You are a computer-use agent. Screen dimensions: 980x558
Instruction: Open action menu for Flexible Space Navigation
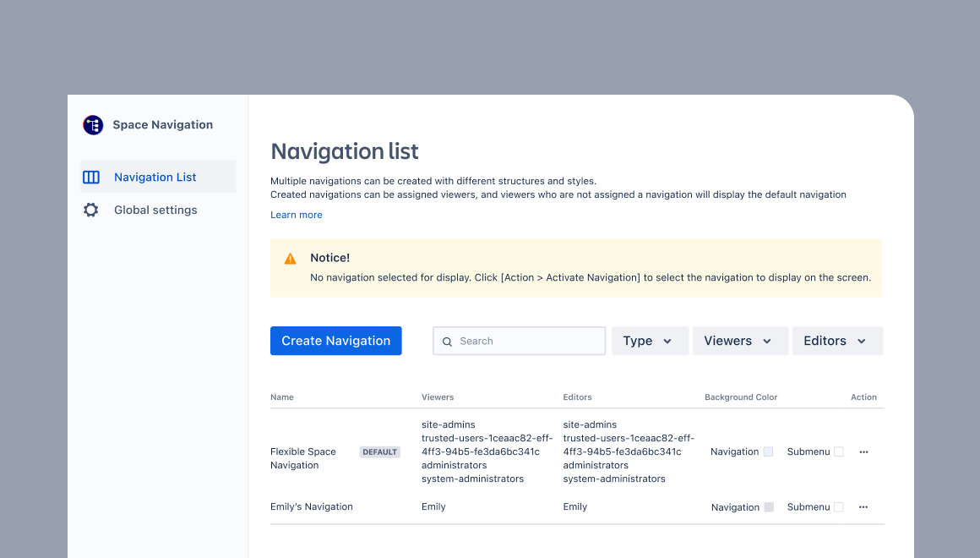point(863,451)
